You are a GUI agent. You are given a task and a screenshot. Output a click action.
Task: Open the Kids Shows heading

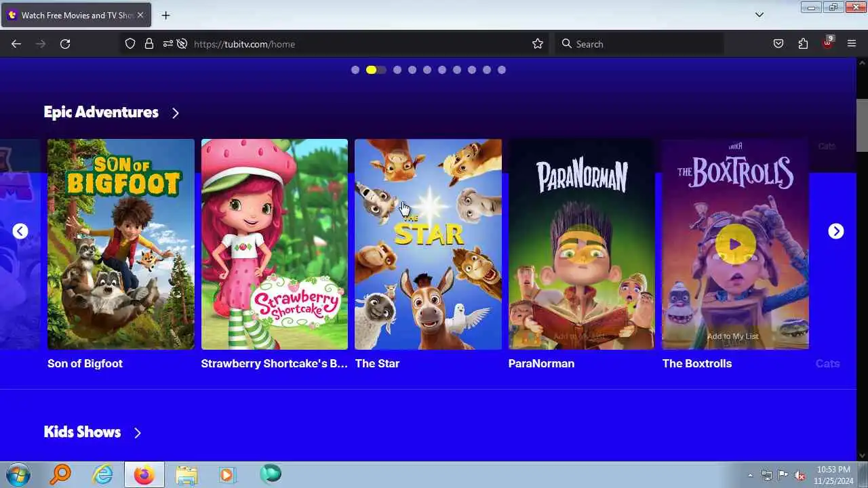[82, 432]
